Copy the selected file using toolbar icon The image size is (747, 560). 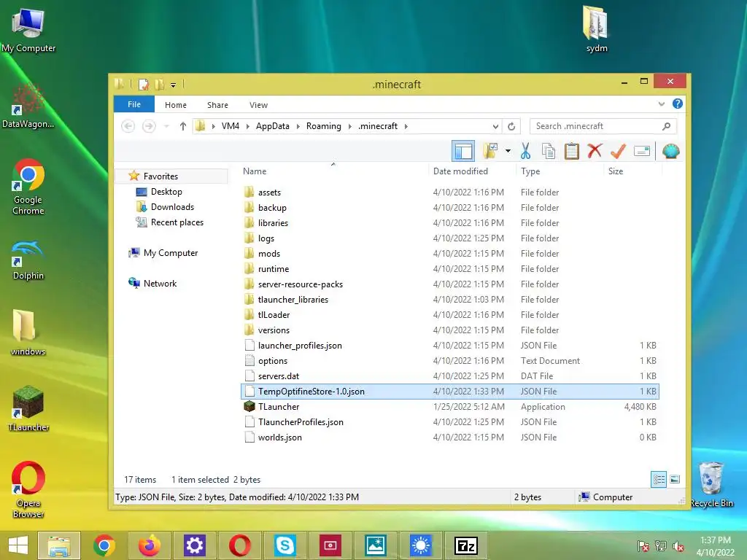549,151
